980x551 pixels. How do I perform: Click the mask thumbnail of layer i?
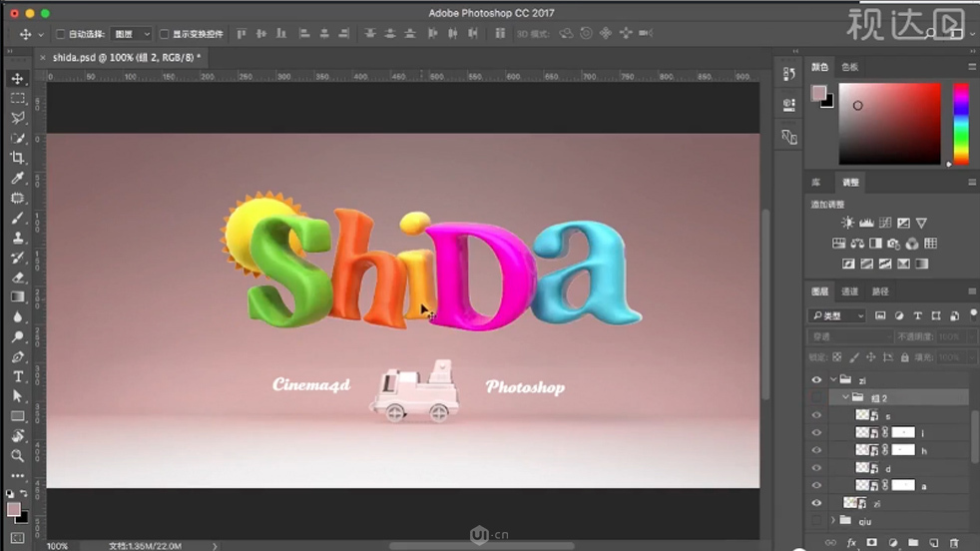coord(903,433)
